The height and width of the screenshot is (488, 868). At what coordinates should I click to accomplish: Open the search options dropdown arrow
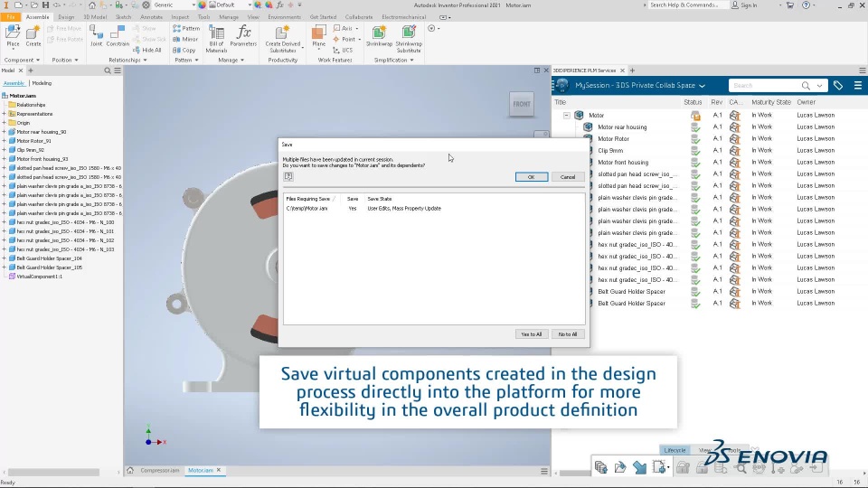(x=820, y=85)
